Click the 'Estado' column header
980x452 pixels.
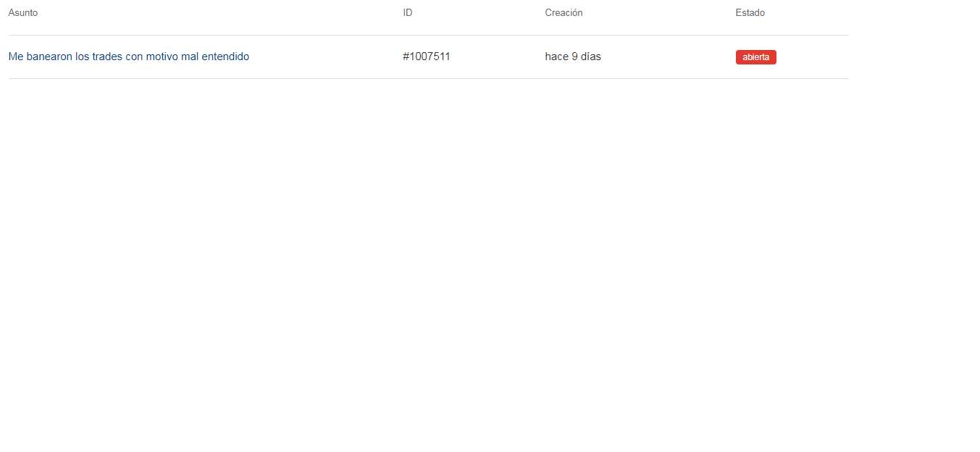pos(750,13)
